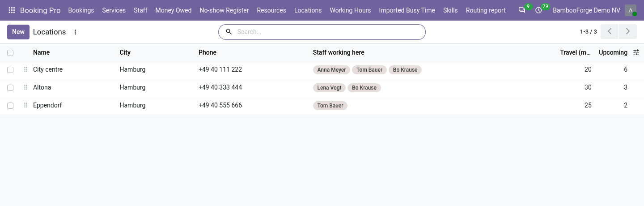This screenshot has height=206, width=644.
Task: Open the Imported Busy Time menu
Action: click(407, 10)
